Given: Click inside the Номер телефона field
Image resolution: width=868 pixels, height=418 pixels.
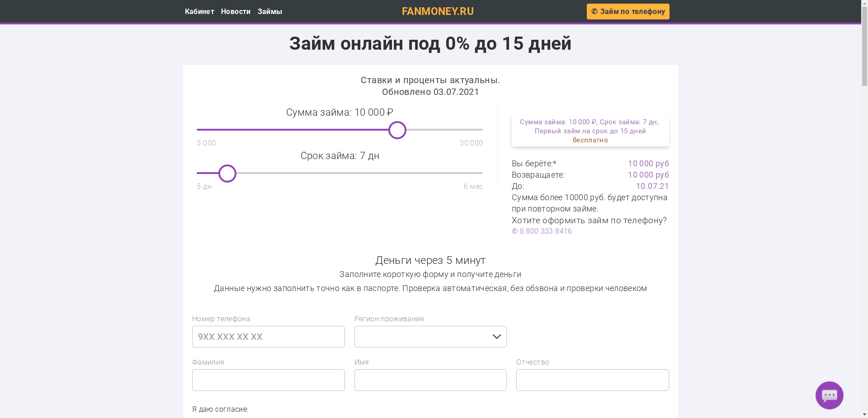Looking at the screenshot, I should coord(268,337).
